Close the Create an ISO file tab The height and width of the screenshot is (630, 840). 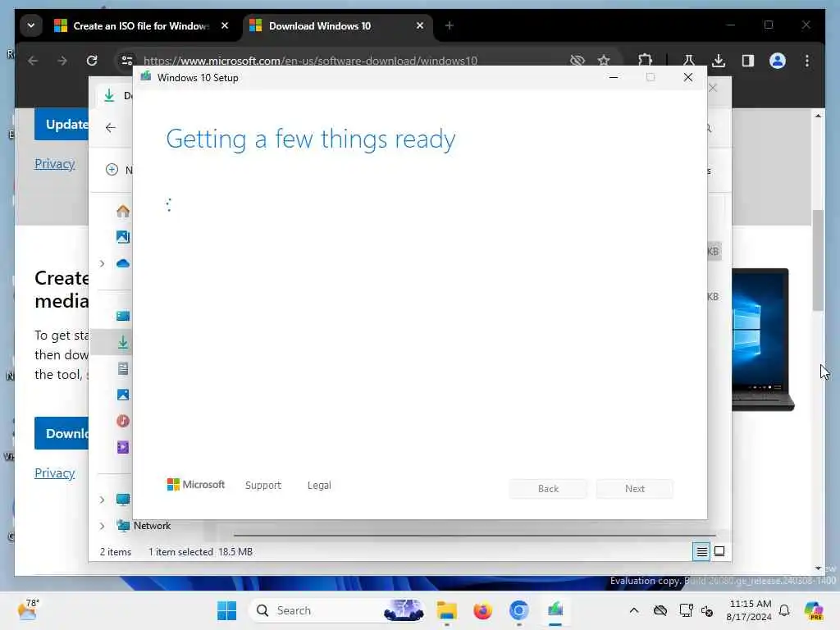pyautogui.click(x=225, y=25)
